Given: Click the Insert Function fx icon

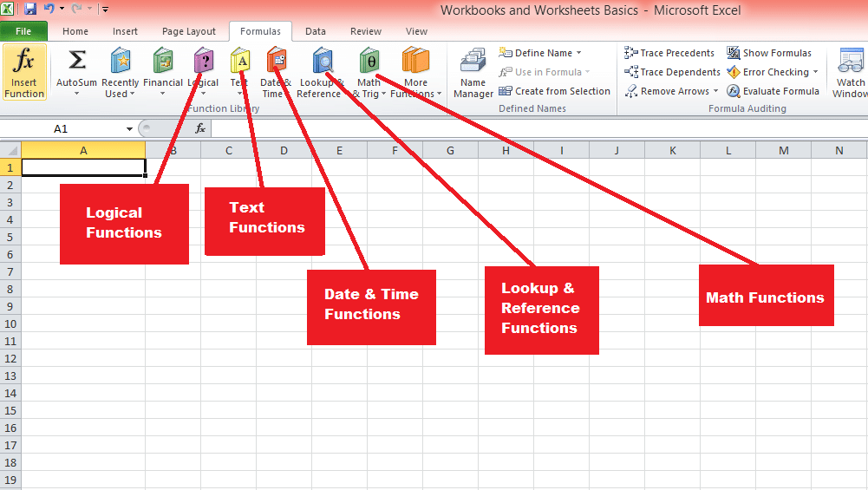Looking at the screenshot, I should (23, 60).
